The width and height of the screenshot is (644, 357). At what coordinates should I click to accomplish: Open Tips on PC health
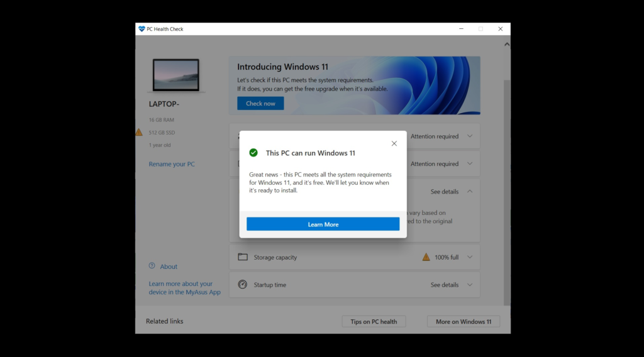374,322
